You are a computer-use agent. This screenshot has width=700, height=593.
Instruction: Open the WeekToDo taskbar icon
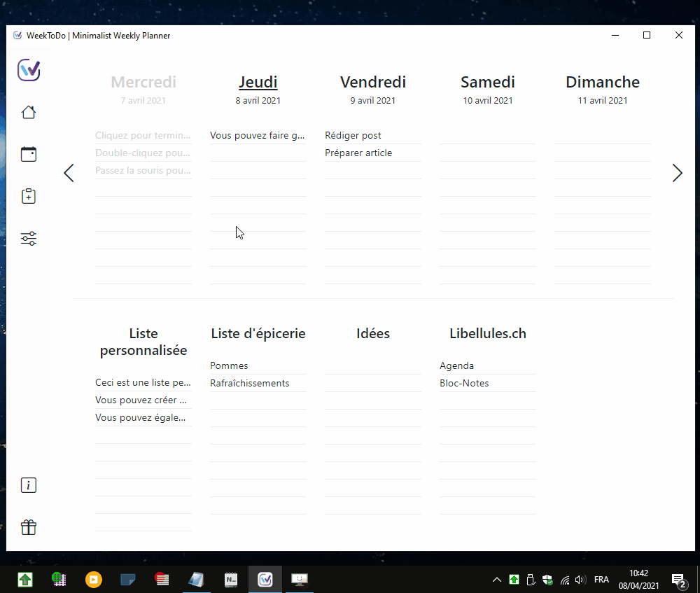tap(265, 580)
